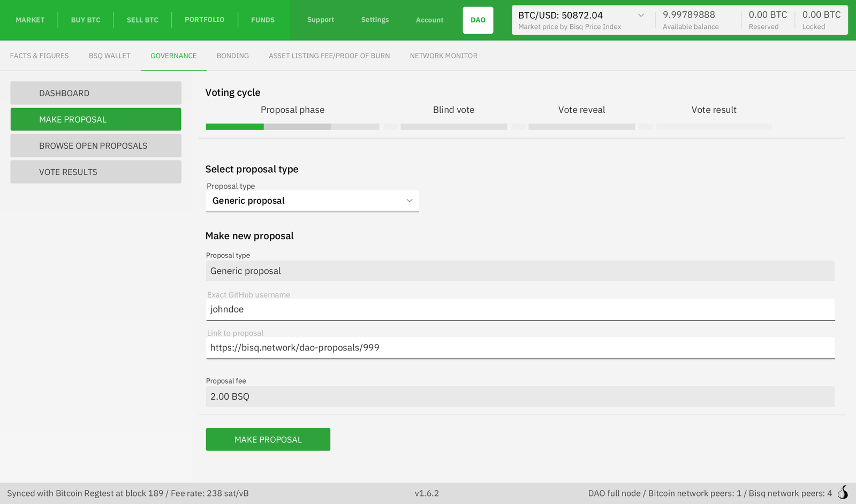Select Browse Open Proposals in sidebar
The height and width of the screenshot is (504, 856).
click(x=96, y=146)
